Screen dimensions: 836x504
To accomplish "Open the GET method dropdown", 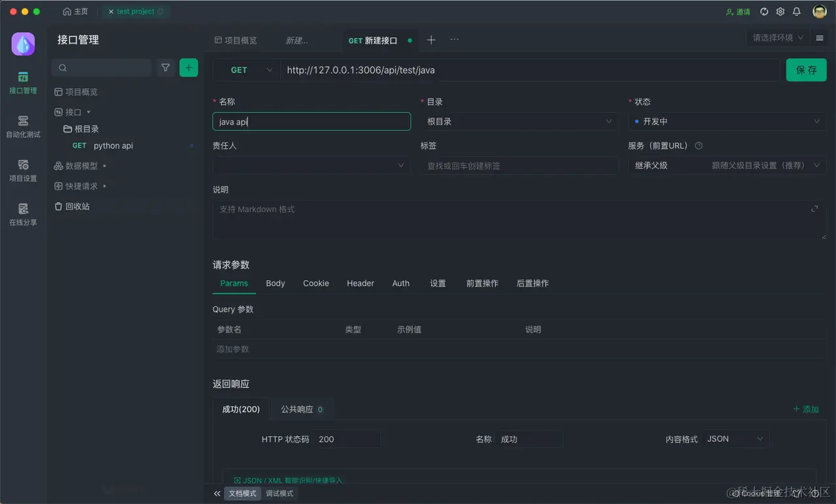I will point(246,70).
